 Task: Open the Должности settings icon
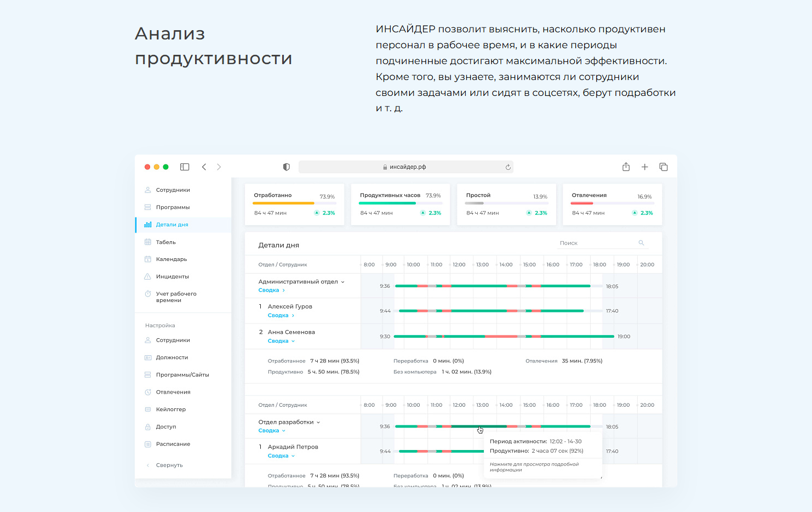[147, 357]
